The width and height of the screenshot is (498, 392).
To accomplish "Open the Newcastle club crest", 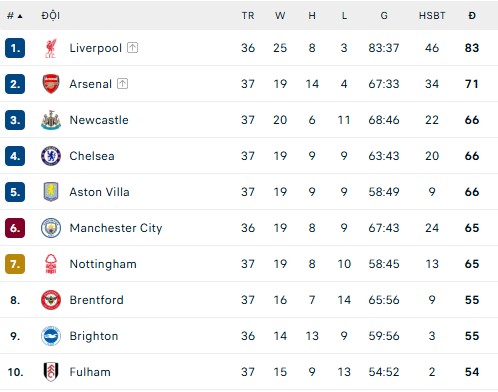I will click(x=51, y=120).
